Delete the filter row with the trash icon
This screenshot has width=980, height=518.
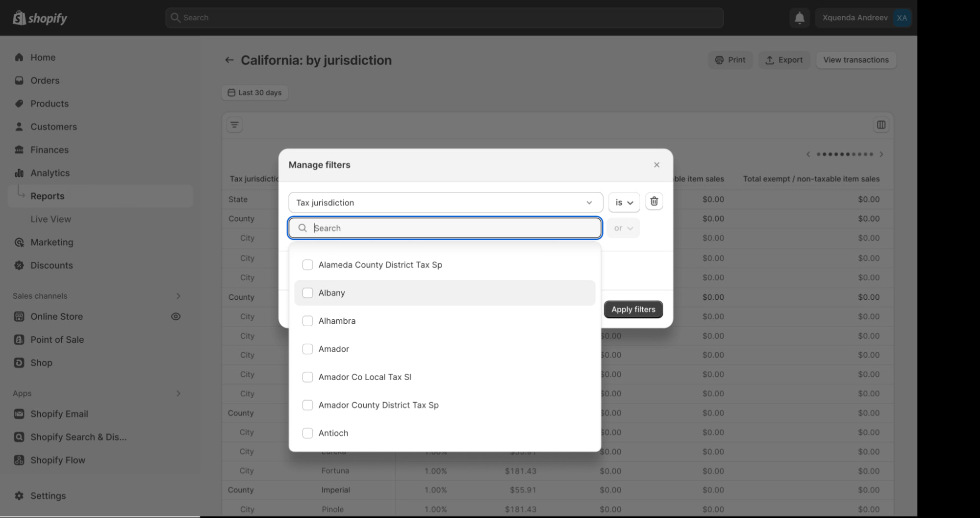coord(654,201)
